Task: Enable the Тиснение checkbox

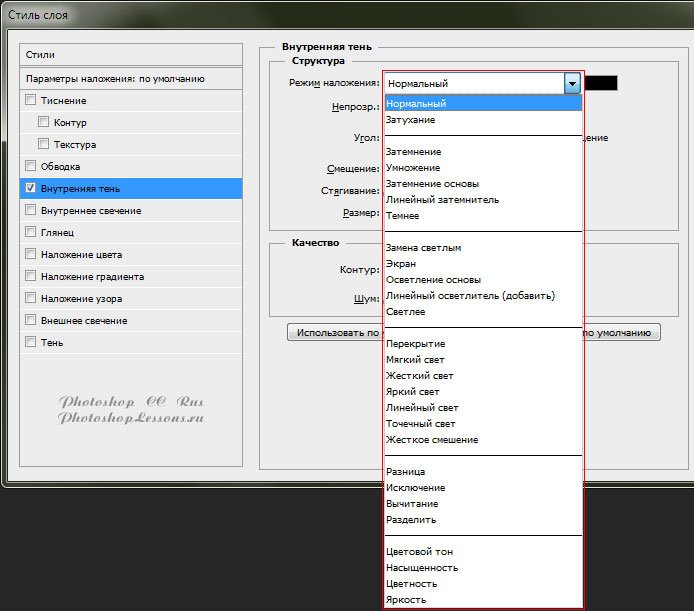Action: pos(30,101)
